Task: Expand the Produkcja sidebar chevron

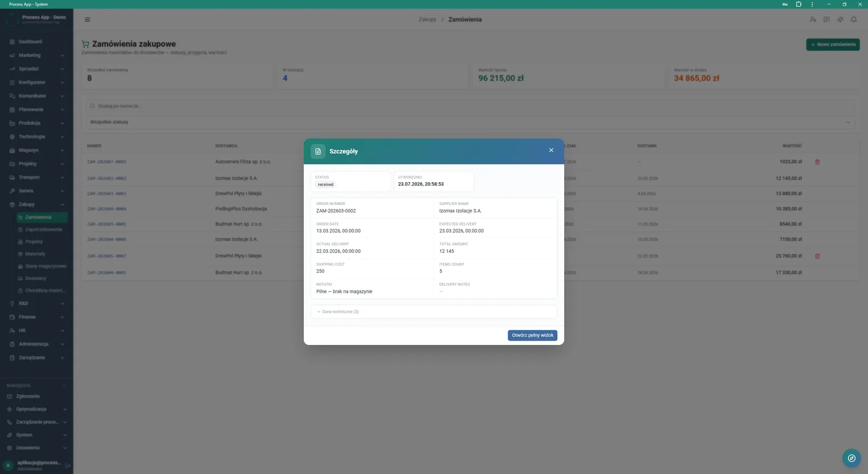Action: [62, 123]
